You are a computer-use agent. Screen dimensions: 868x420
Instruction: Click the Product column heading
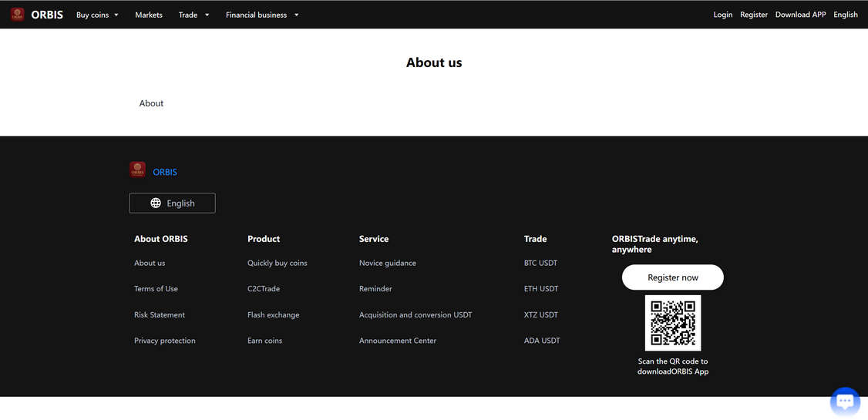pyautogui.click(x=264, y=239)
